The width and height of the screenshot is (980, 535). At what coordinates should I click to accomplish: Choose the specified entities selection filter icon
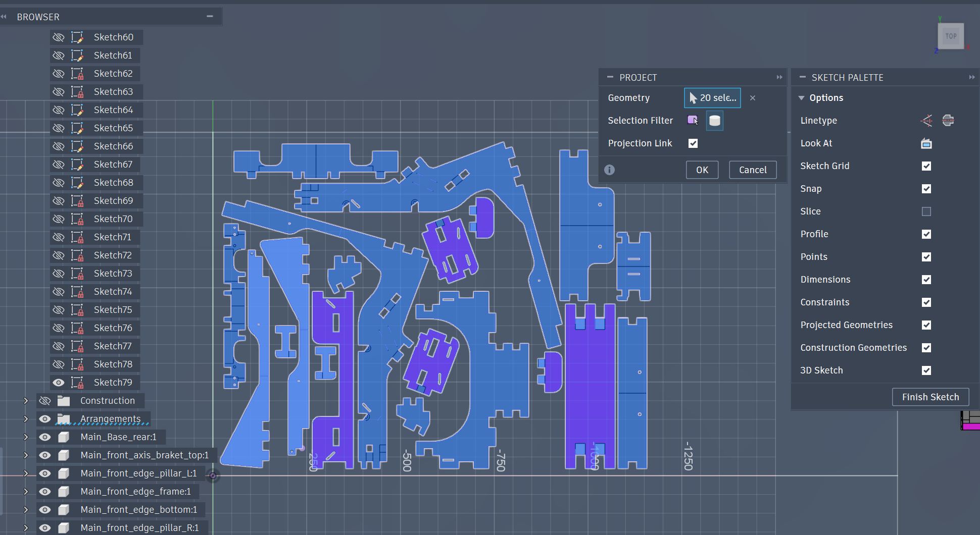point(693,121)
